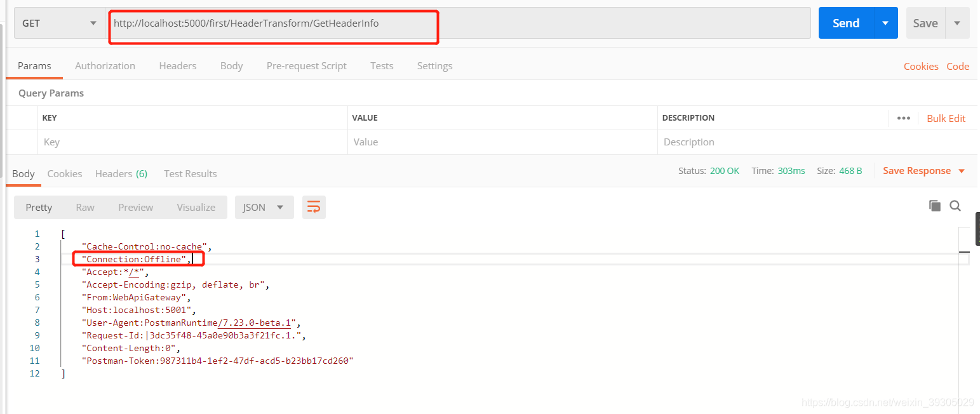Screen dimensions: 980x414
Task: Switch to the Params tab
Action: tap(34, 66)
